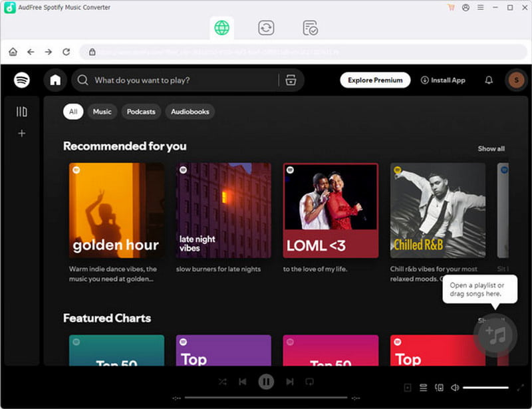Open the hamburger menu in title bar
Screen dimensions: 532x409
(x=480, y=7)
